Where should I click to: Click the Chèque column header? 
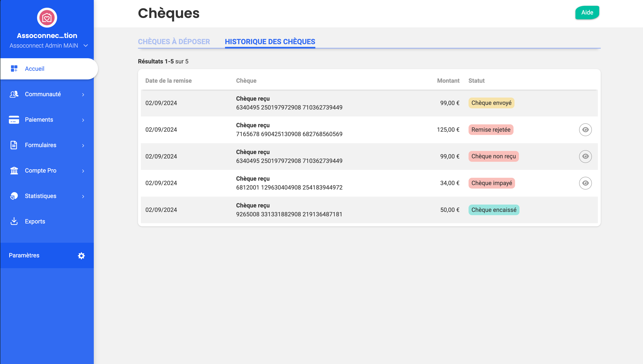[246, 81]
